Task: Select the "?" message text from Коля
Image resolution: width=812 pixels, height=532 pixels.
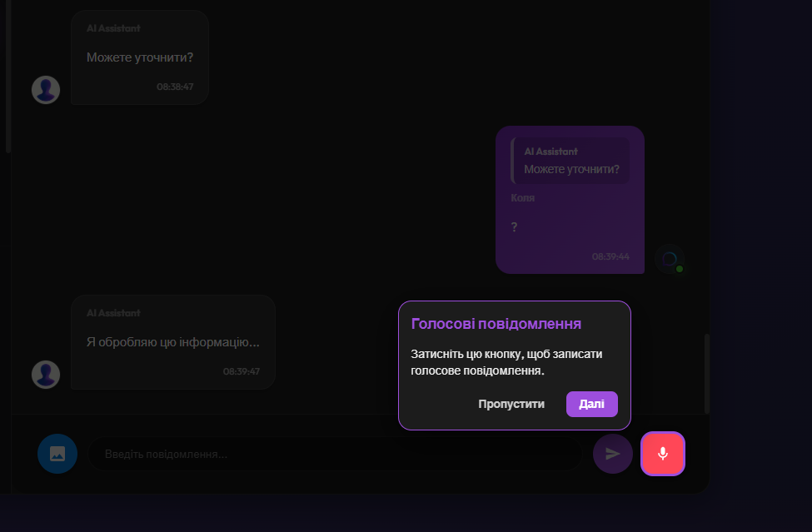Action: click(515, 226)
